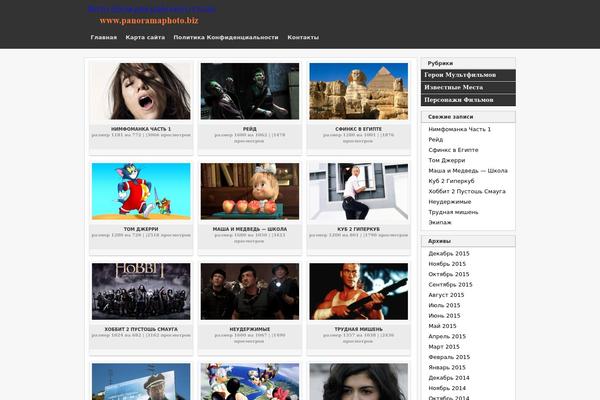Screen dimensions: 600x400
Task: Open the Сентябрь 2015 archive
Action: click(450, 285)
